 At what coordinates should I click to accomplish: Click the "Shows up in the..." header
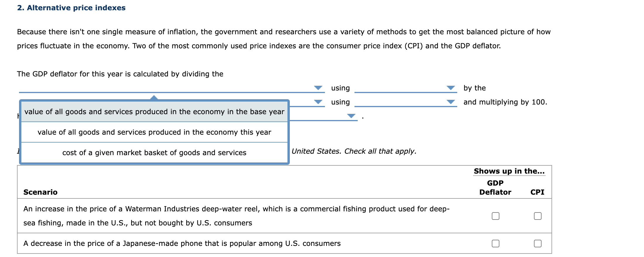pos(509,171)
